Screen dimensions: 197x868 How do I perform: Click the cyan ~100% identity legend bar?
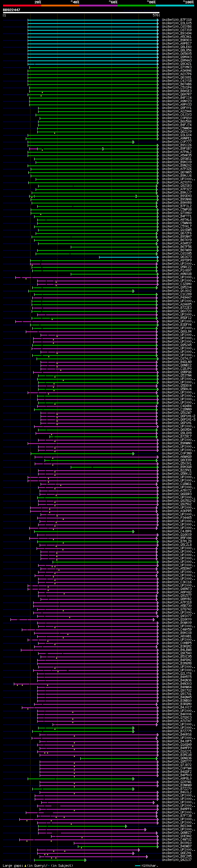pyautogui.click(x=175, y=6)
